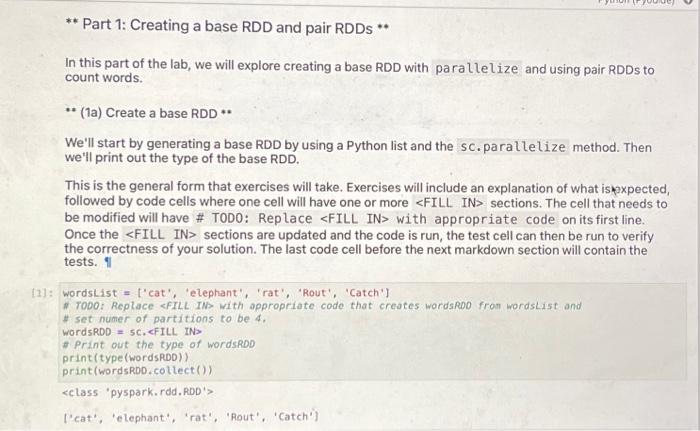
Task: Place the cursor in the "wordsList = ['cat', ..." code line
Action: (x=226, y=293)
